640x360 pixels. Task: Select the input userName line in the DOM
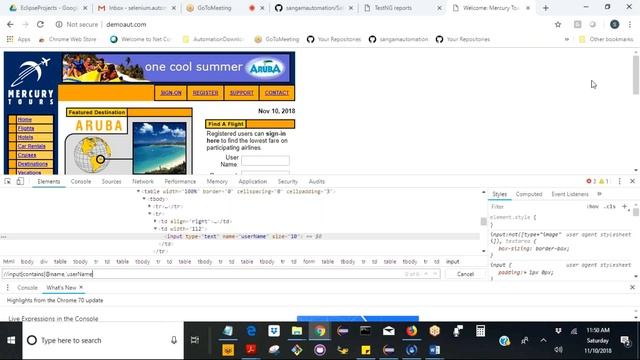pyautogui.click(x=243, y=236)
